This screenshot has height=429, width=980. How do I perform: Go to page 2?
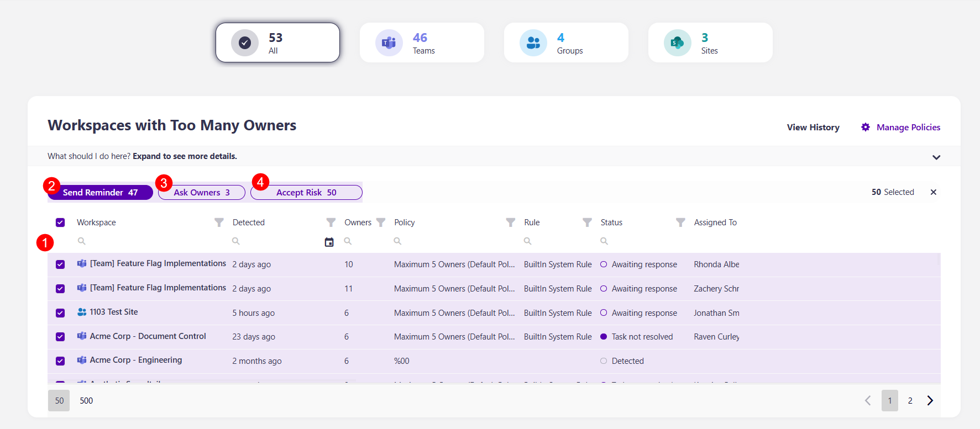tap(910, 401)
